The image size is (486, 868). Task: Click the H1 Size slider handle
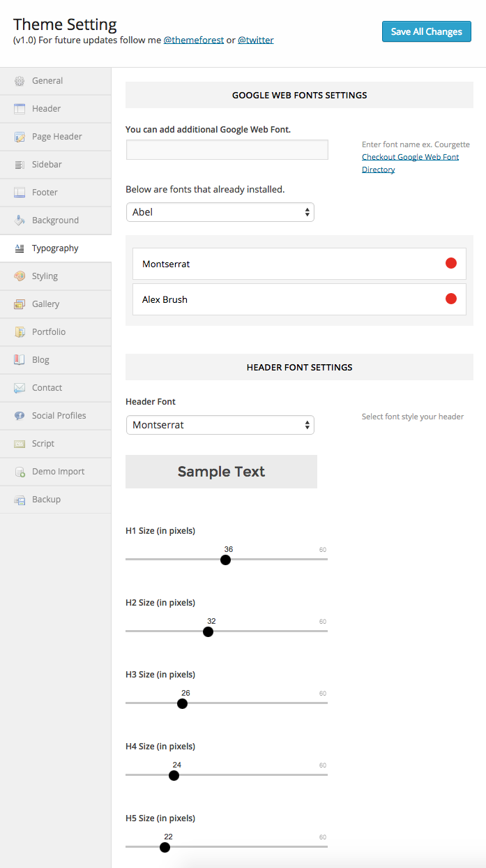coord(225,560)
